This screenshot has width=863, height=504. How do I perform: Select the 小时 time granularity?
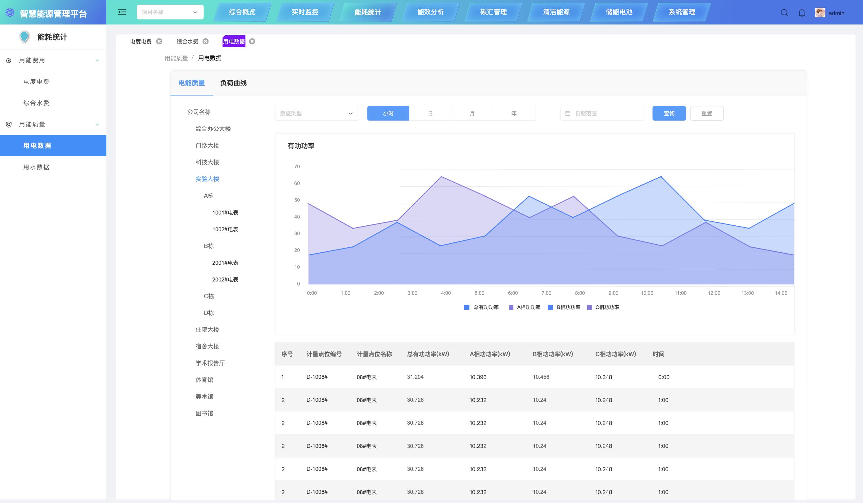click(x=388, y=113)
